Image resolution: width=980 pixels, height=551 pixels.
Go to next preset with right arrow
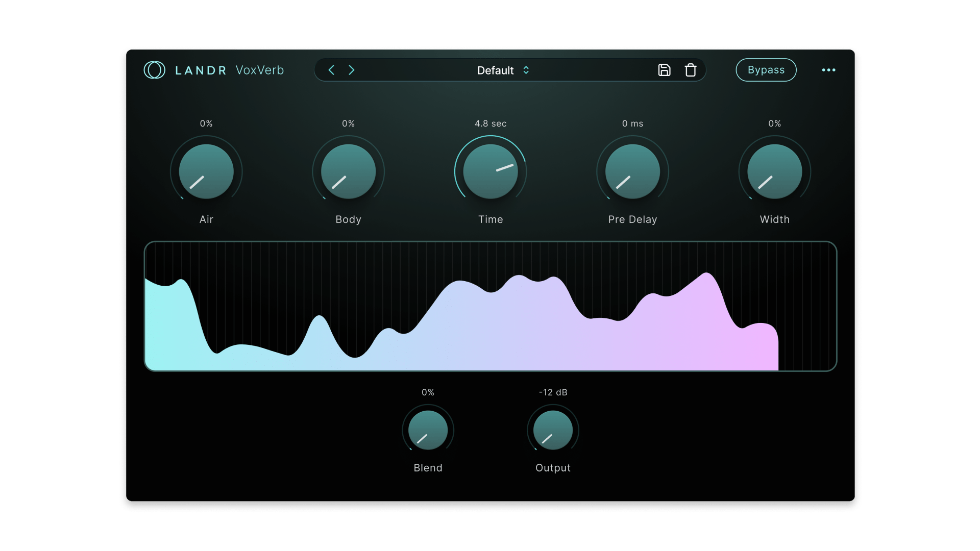tap(352, 70)
